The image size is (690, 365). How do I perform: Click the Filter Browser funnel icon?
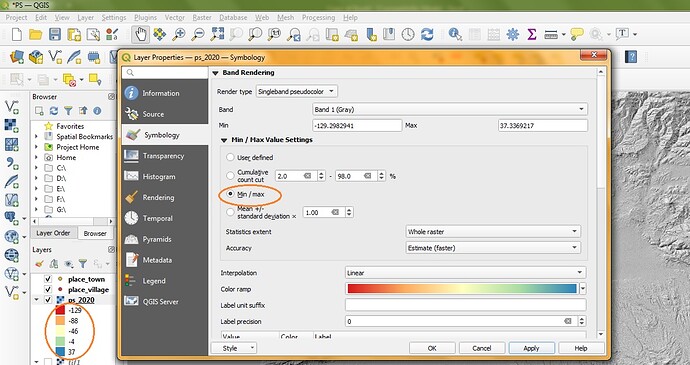click(x=68, y=111)
